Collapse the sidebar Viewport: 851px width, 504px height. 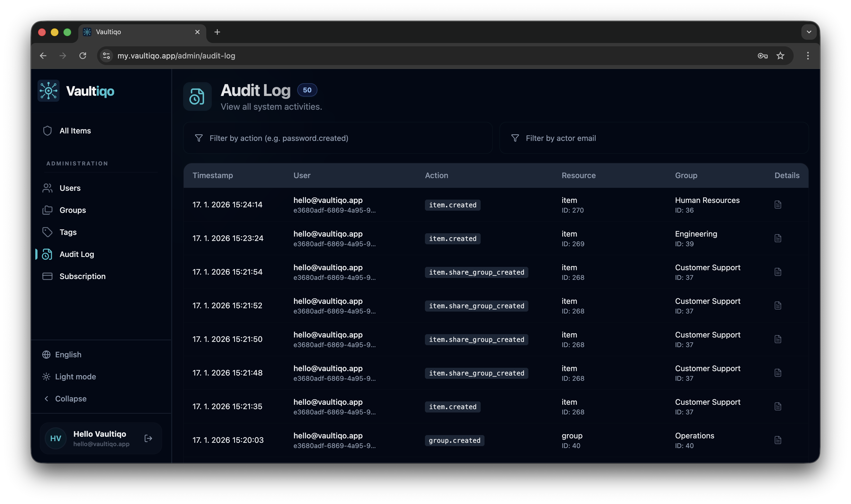coord(70,399)
